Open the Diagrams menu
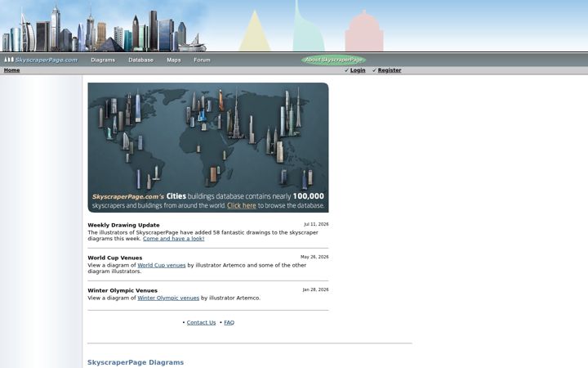Viewport: 588px width, 368px height. (x=103, y=60)
